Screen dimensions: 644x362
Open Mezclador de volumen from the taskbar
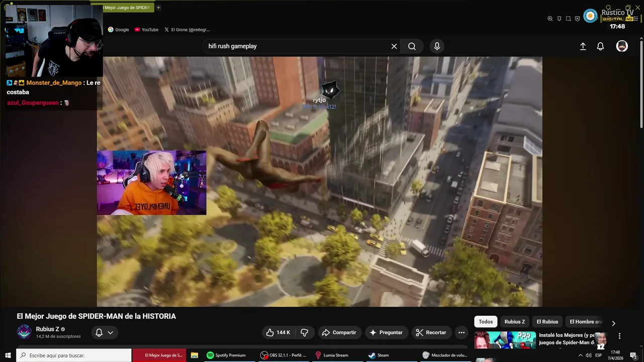click(x=445, y=355)
